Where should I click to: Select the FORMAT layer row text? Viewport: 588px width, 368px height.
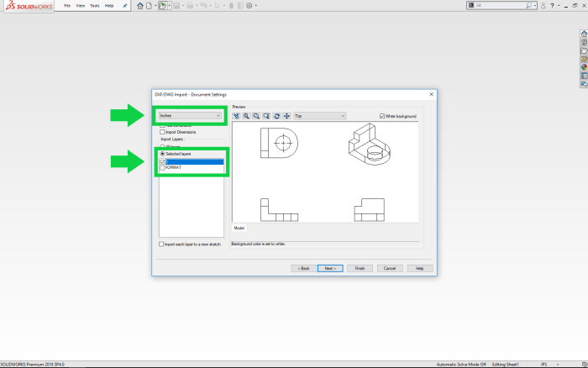[173, 168]
